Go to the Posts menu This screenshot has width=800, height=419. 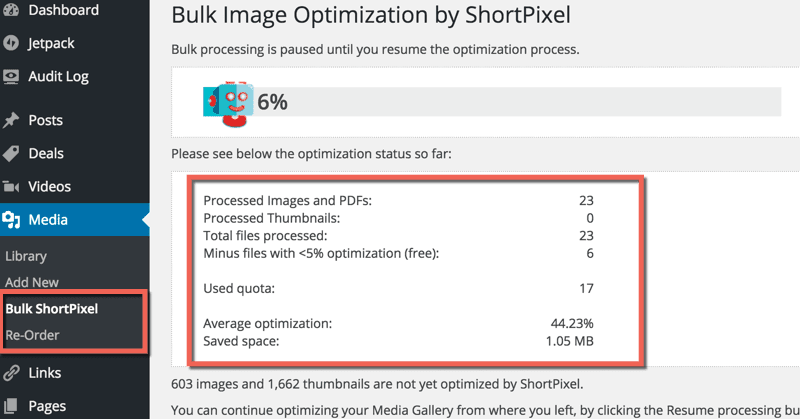click(x=45, y=120)
